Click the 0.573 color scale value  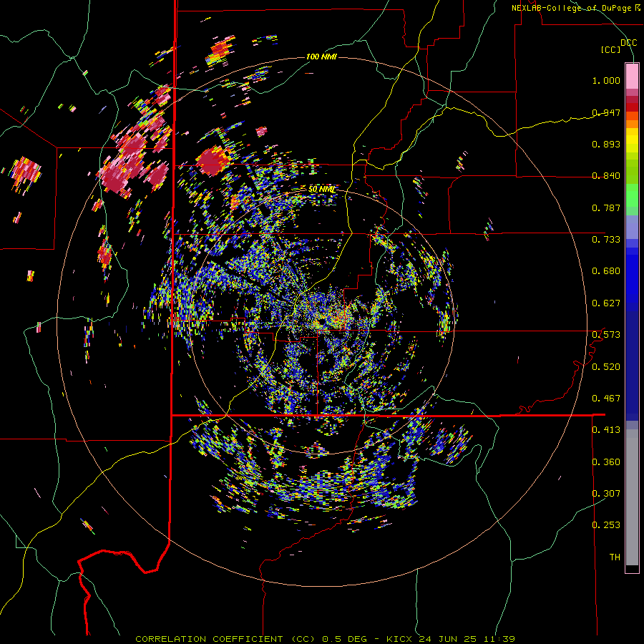pos(606,335)
